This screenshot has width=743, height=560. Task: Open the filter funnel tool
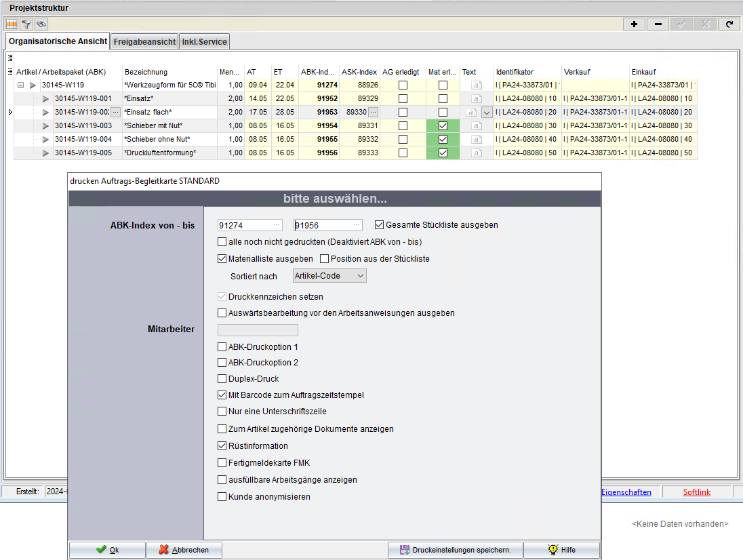point(26,24)
